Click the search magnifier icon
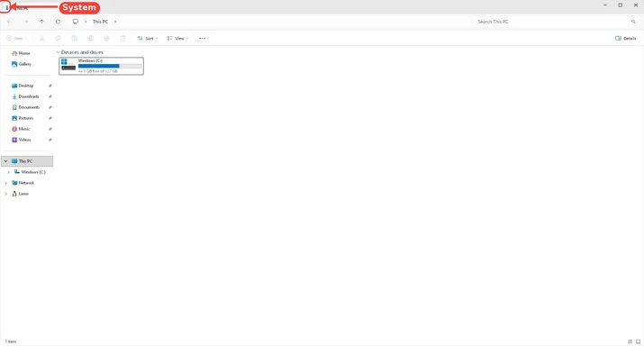This screenshot has width=644, height=346. point(633,22)
